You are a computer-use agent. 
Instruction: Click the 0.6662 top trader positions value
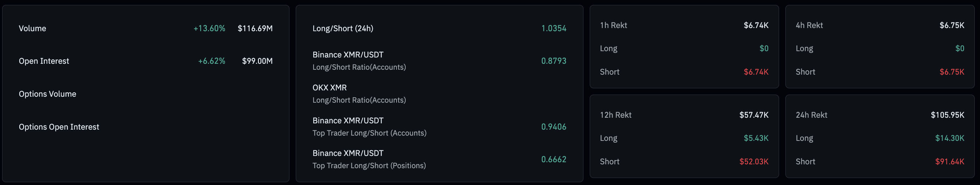[554, 159]
